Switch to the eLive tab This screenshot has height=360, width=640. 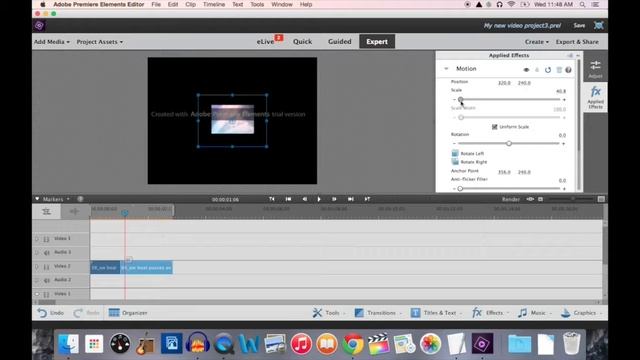pyautogui.click(x=266, y=42)
